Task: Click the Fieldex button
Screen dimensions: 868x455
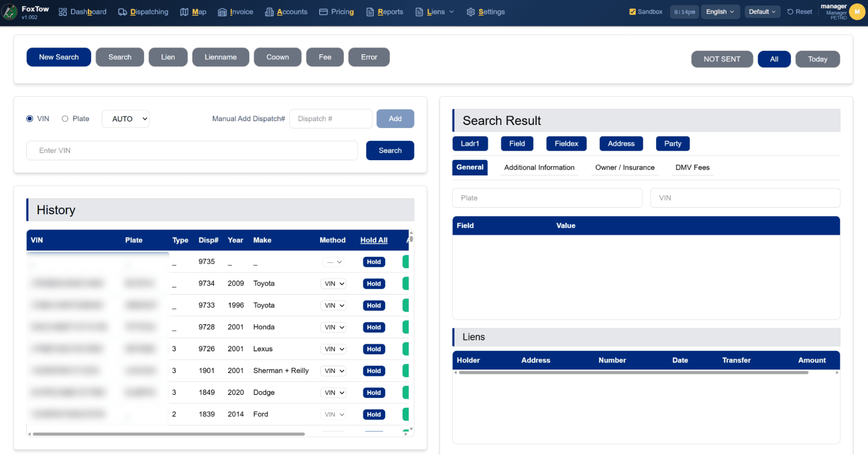Action: 566,144
